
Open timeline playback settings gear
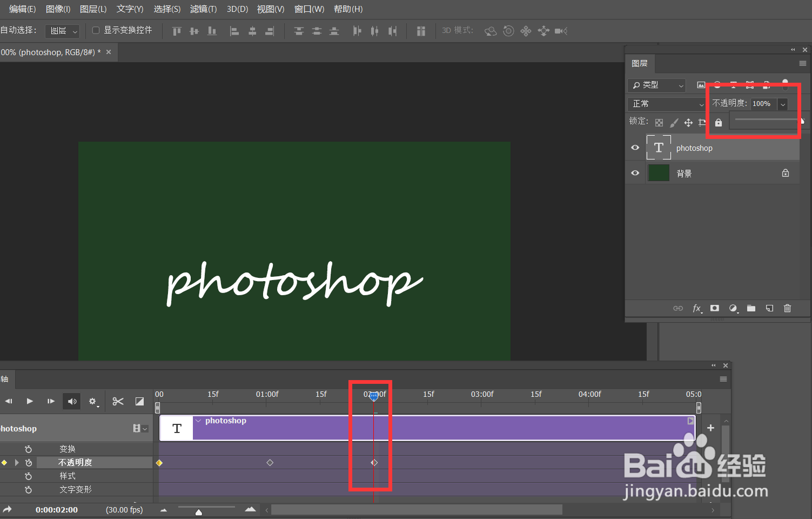[93, 402]
